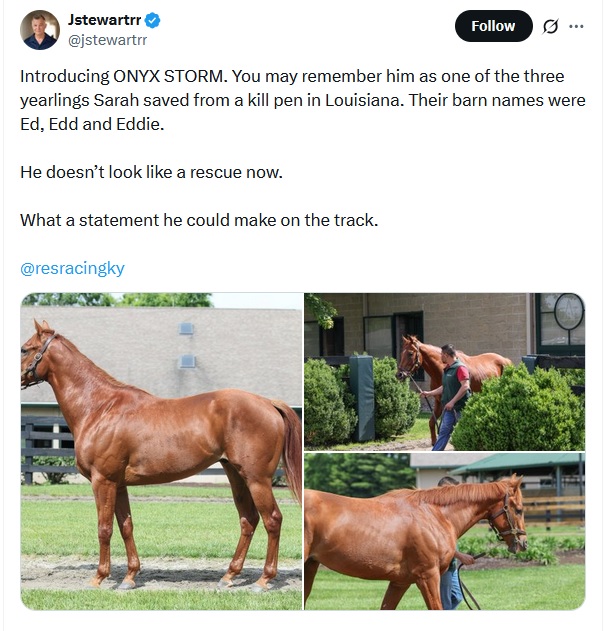Click the "statement he could make" sentence

tap(199, 220)
